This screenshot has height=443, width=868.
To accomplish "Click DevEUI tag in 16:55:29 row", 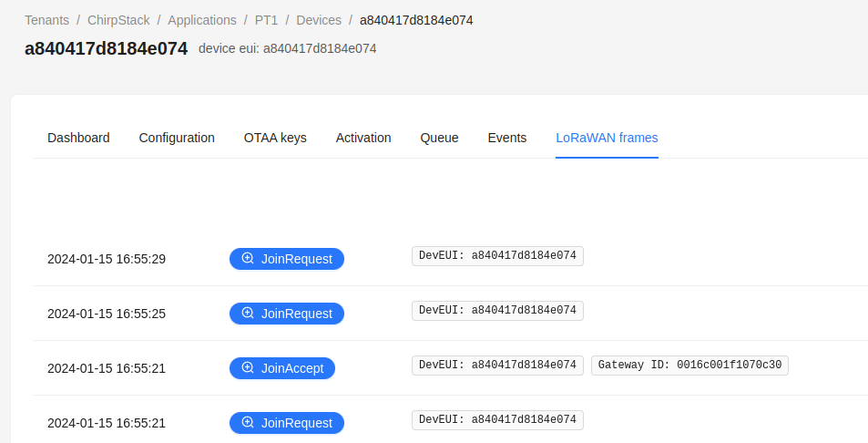I will point(497,255).
